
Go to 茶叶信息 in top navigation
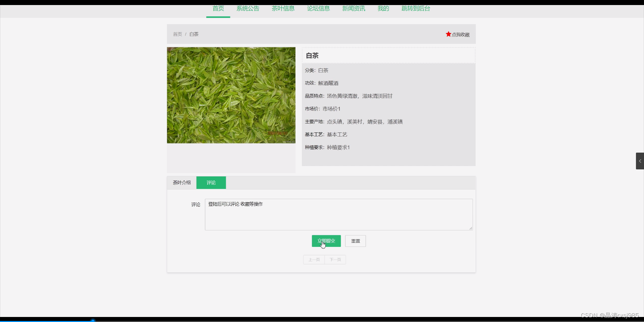(x=283, y=9)
